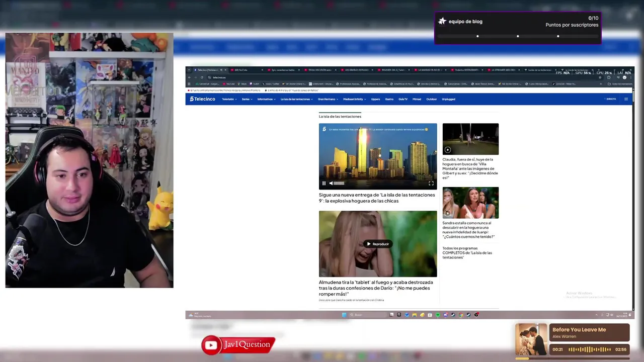Open headline 'Almudena tira la tablet al fuego'
This screenshot has height=362, width=644.
click(376, 288)
